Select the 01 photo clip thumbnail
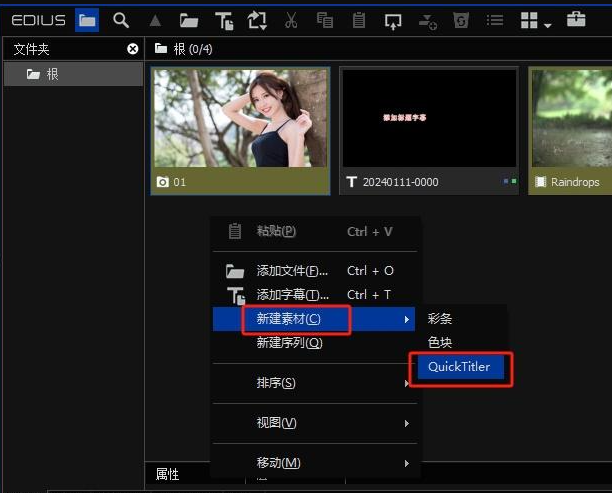This screenshot has height=493, width=612. (x=240, y=131)
